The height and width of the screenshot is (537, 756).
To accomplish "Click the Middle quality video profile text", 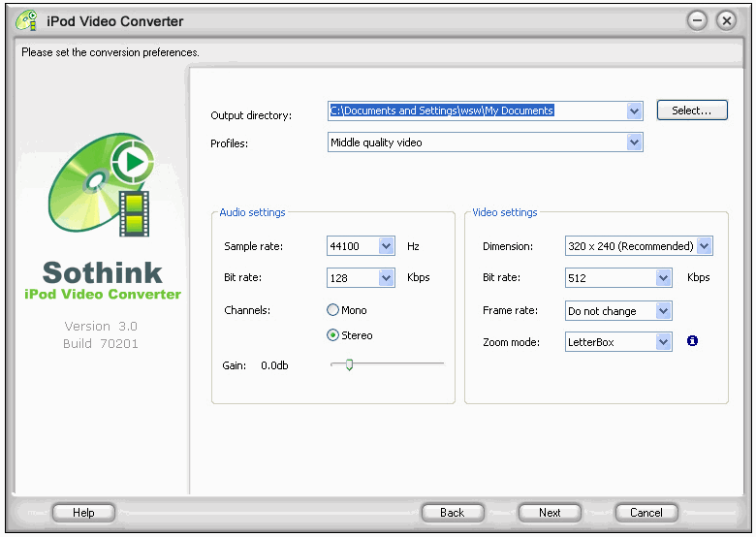I will pyautogui.click(x=376, y=142).
